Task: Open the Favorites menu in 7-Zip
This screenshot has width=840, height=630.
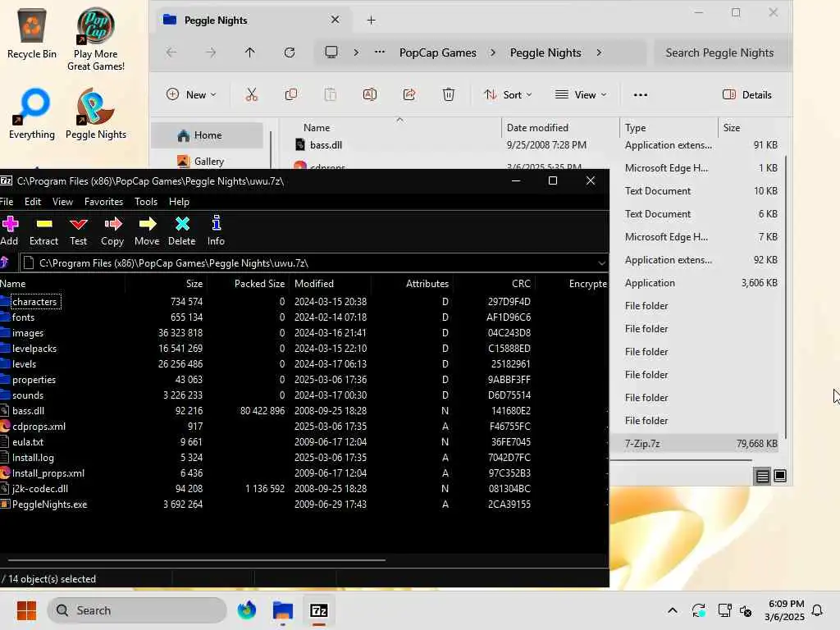Action: pyautogui.click(x=104, y=202)
